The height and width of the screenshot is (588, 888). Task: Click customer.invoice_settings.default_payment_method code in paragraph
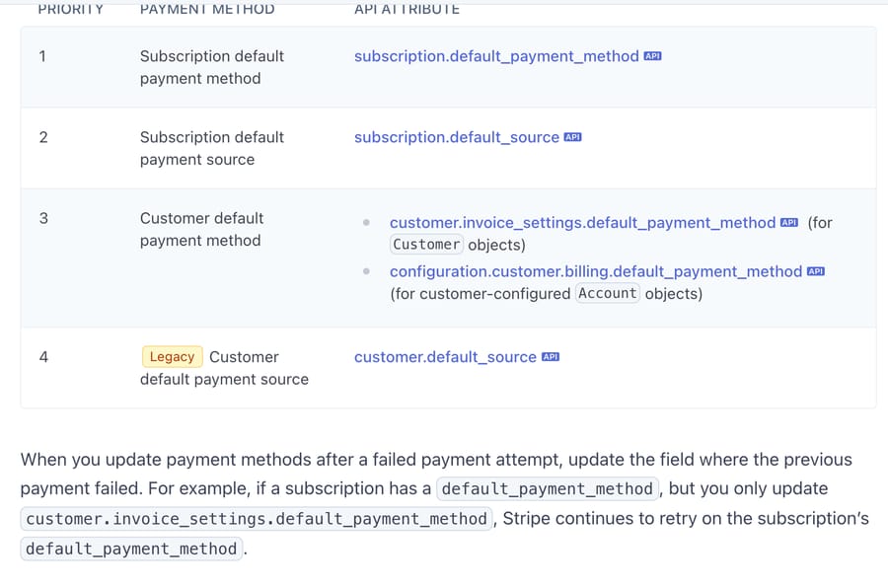pyautogui.click(x=256, y=519)
